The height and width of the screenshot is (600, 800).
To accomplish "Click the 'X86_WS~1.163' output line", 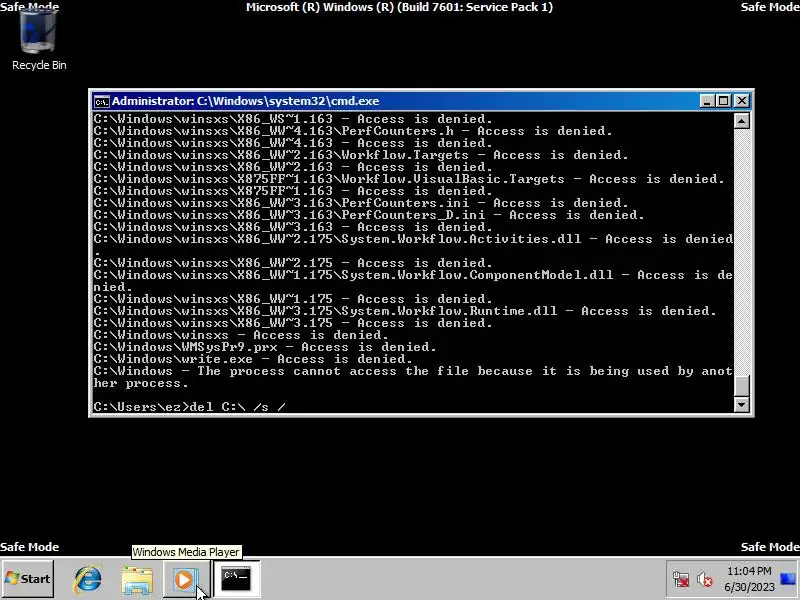I will 293,119.
